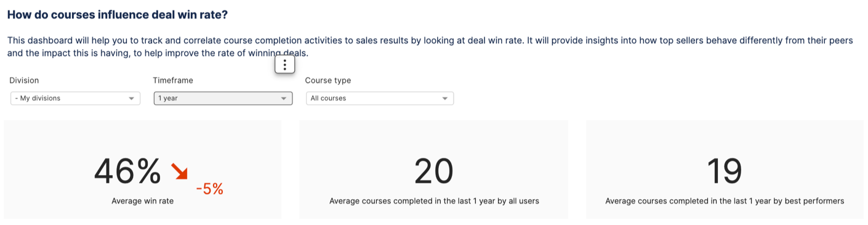Click the red downward trend arrow
Screen dimensions: 868x225
[x=180, y=172]
